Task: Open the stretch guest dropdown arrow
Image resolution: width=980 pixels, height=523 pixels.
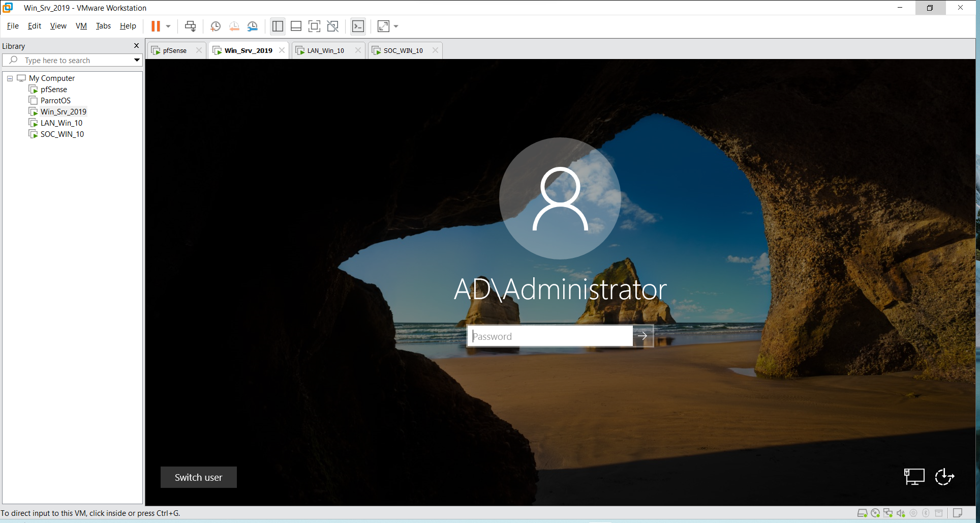Action: (396, 26)
